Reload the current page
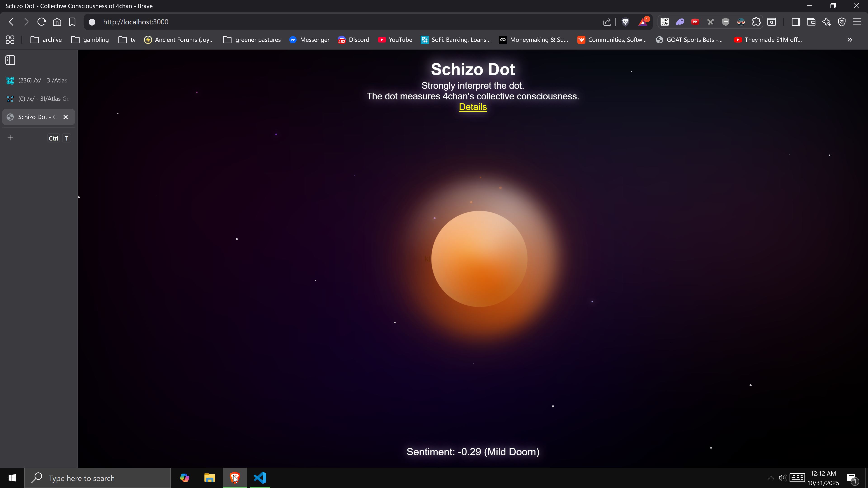This screenshot has height=488, width=868. click(41, 22)
